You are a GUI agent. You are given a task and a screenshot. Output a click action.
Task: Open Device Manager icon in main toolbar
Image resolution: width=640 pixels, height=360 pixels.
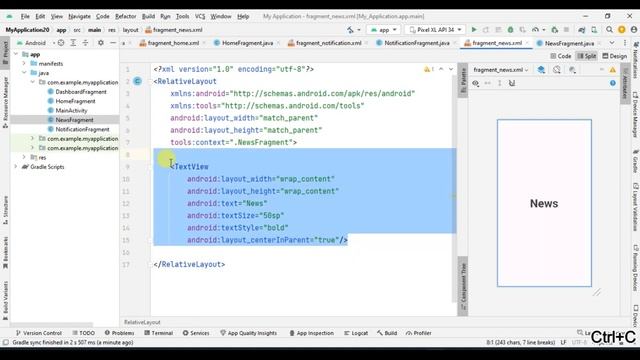coord(594,30)
